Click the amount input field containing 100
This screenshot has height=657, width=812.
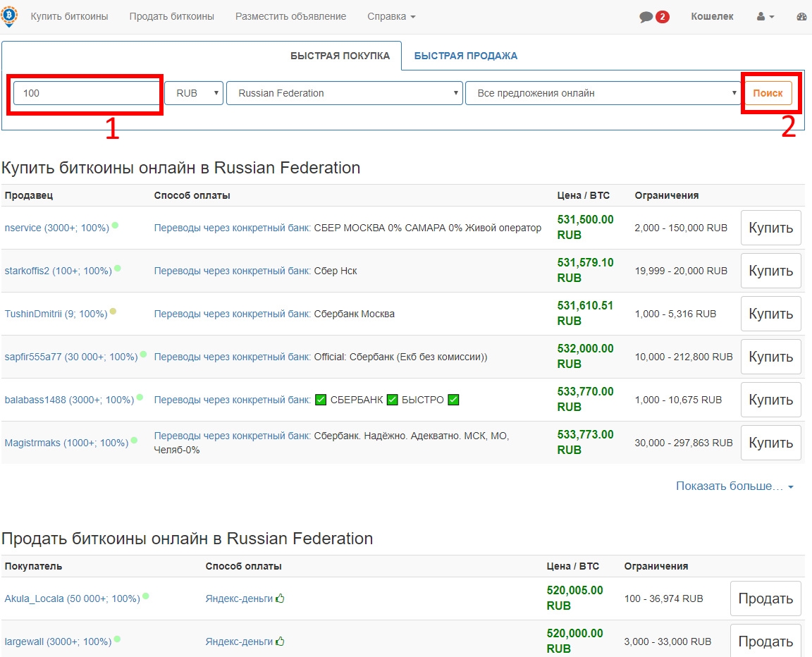point(87,93)
